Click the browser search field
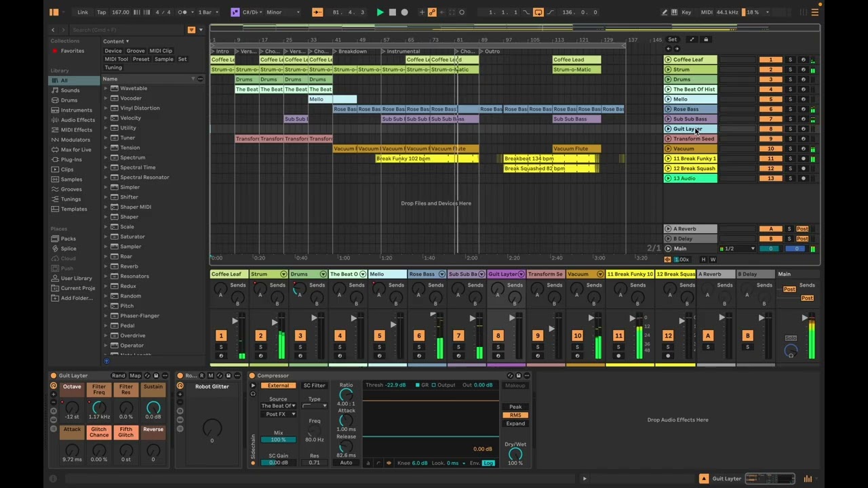This screenshot has width=868, height=488. pyautogui.click(x=127, y=30)
